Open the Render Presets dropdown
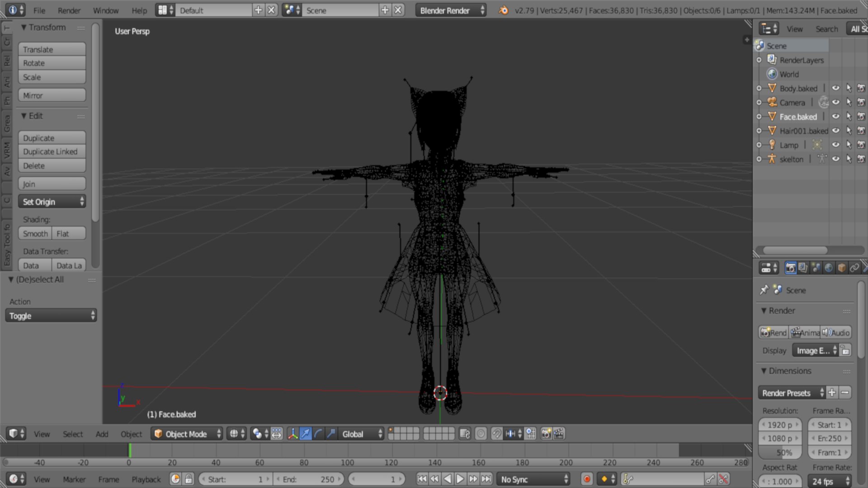Screen dimensions: 868x488 pyautogui.click(x=792, y=393)
